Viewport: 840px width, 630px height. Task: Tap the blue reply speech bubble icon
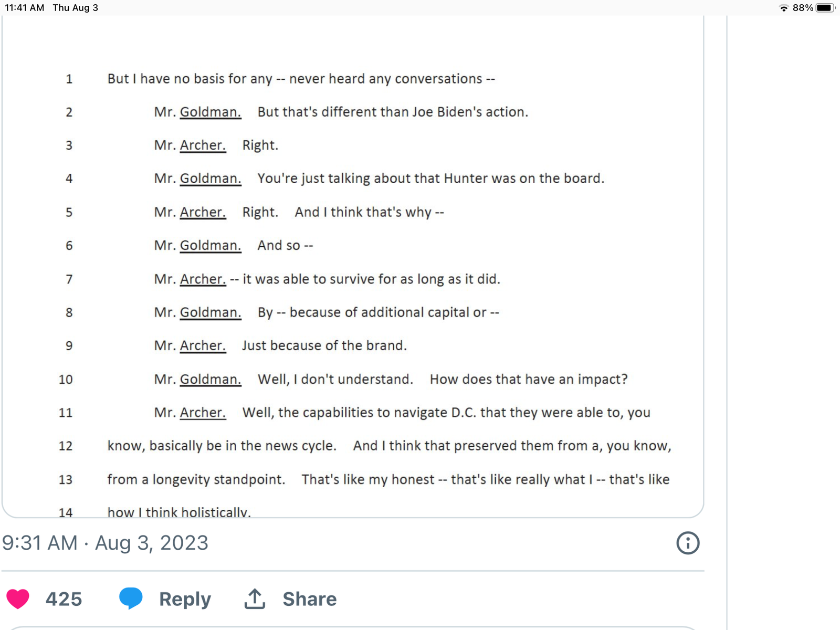tap(131, 598)
